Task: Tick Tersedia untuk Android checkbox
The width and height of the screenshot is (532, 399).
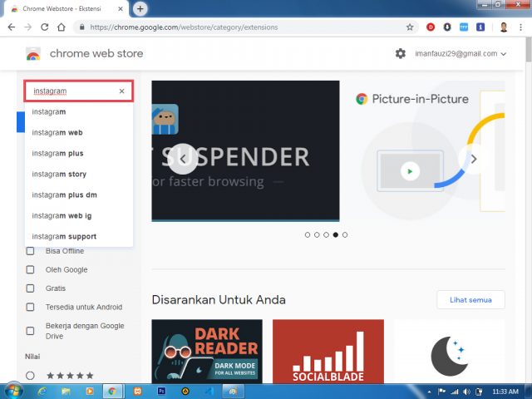Action: click(30, 307)
